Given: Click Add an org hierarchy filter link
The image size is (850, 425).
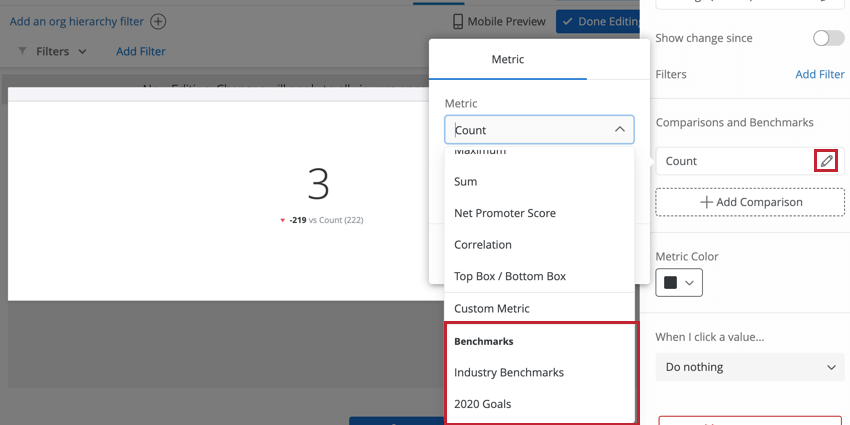Looking at the screenshot, I should tap(76, 22).
